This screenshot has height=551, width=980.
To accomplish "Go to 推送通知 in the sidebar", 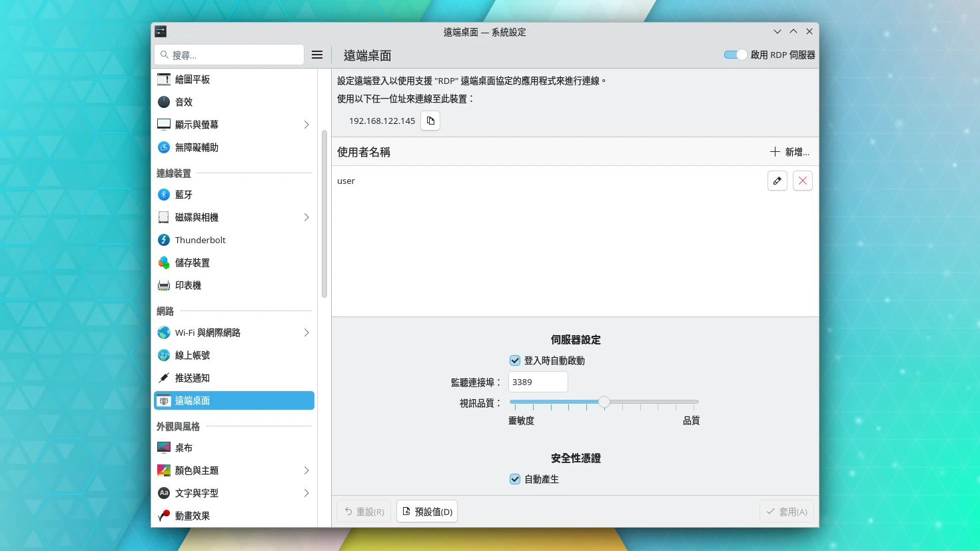I will pyautogui.click(x=193, y=378).
